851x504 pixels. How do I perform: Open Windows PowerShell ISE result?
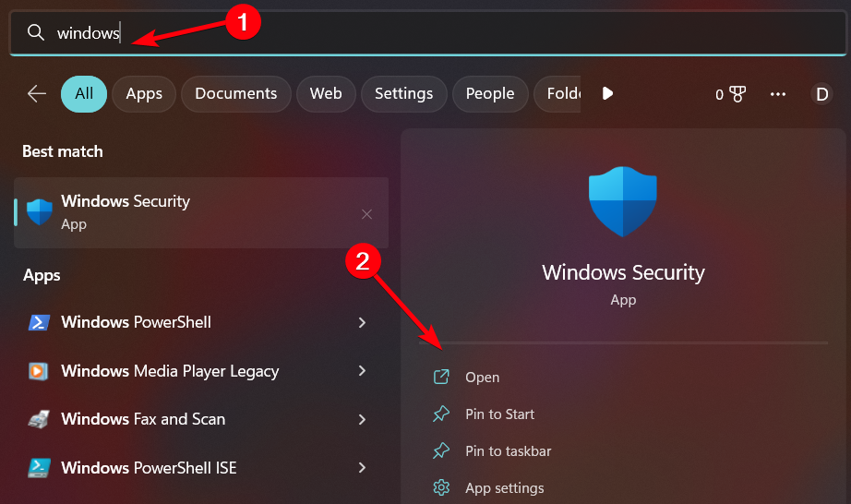tap(199, 468)
